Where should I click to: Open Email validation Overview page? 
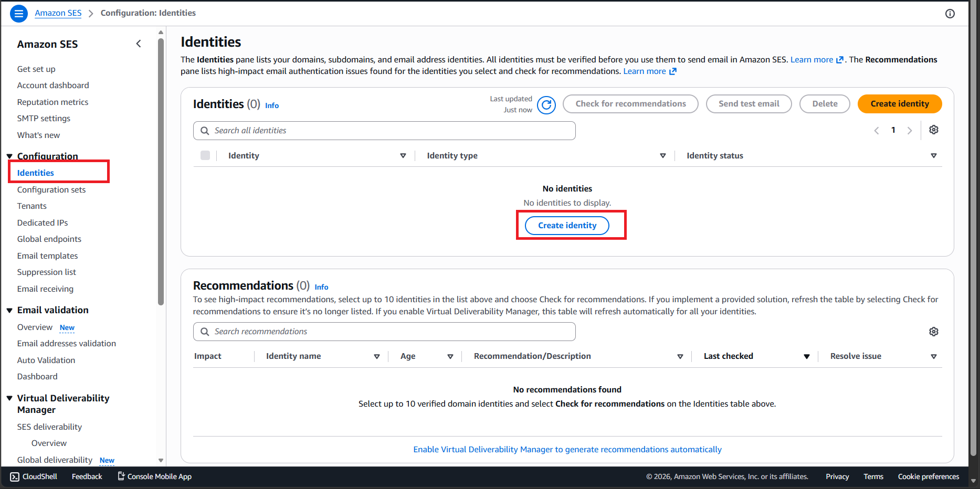[35, 327]
